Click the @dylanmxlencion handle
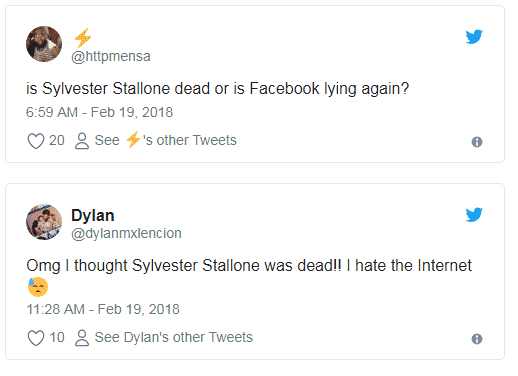Image resolution: width=518 pixels, height=376 pixels. pos(126,233)
